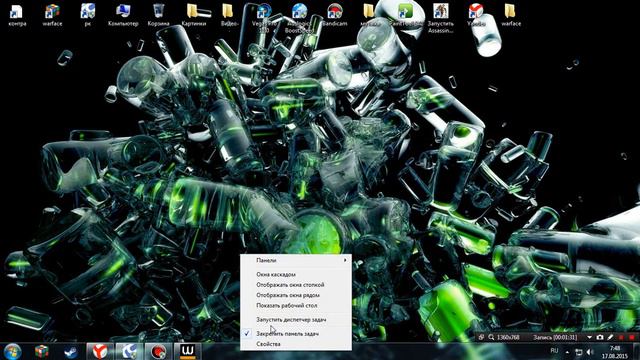Click the '1360x768' resolution text

508,337
